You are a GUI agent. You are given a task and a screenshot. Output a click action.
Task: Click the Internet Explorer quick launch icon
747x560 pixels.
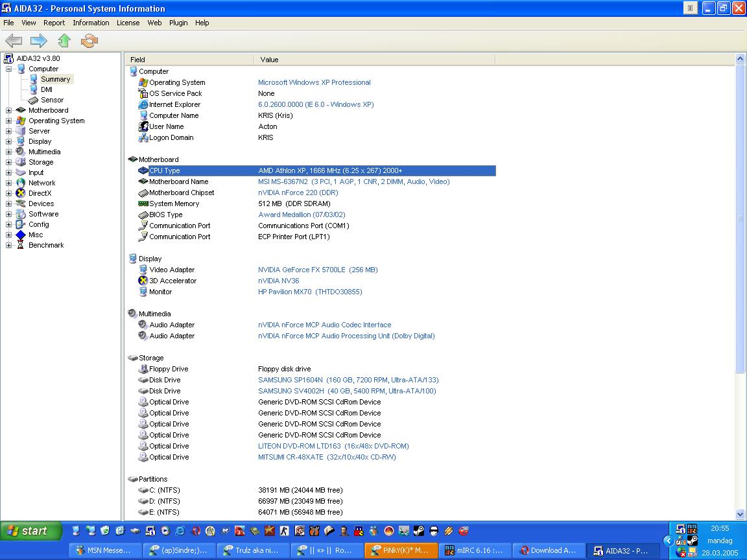(x=180, y=530)
